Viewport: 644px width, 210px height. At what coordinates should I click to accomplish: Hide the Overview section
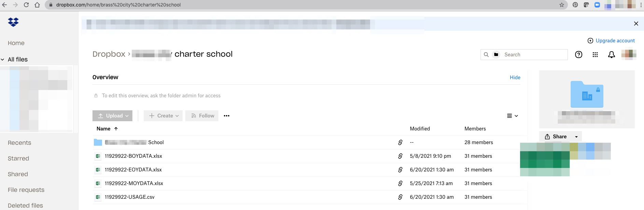515,78
